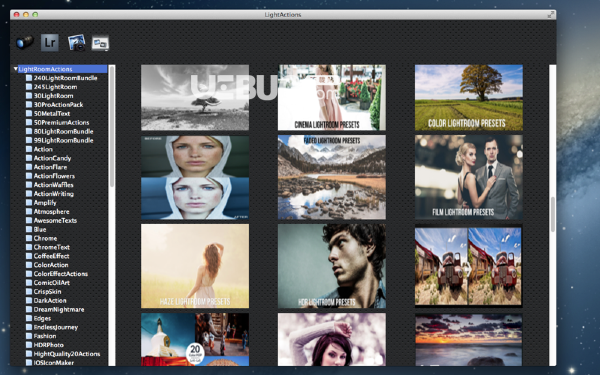Select the ActionWriting folder
Viewport: 600px width, 375px height.
coord(50,194)
